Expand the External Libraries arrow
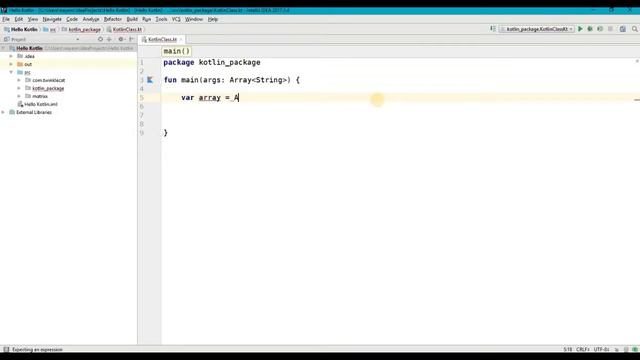Viewport: 640px width, 360px height. (x=3, y=112)
